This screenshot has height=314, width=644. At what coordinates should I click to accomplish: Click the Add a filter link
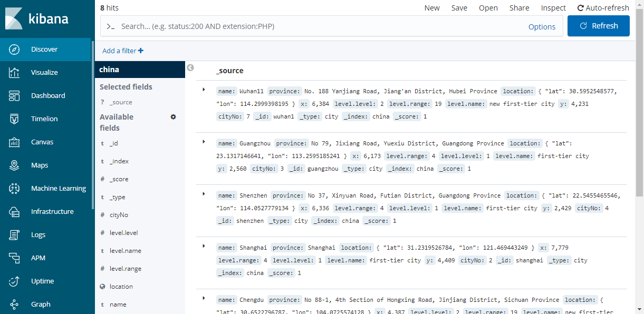tap(122, 51)
